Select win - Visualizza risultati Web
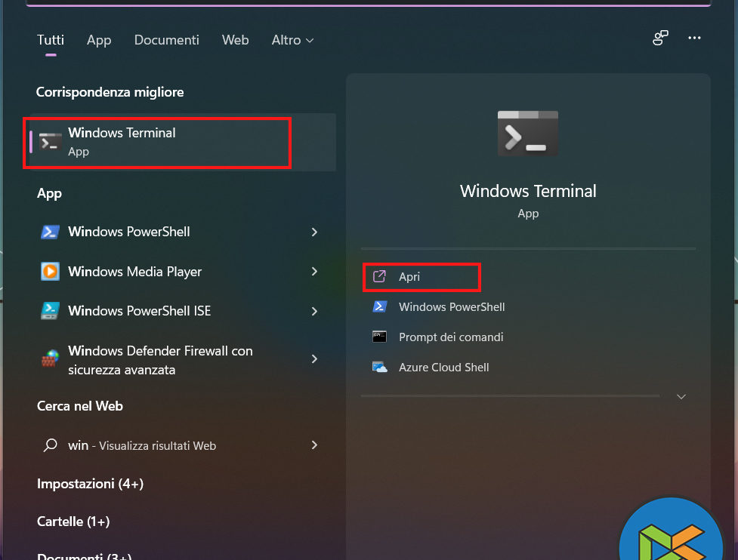The height and width of the screenshot is (560, 738). click(142, 445)
